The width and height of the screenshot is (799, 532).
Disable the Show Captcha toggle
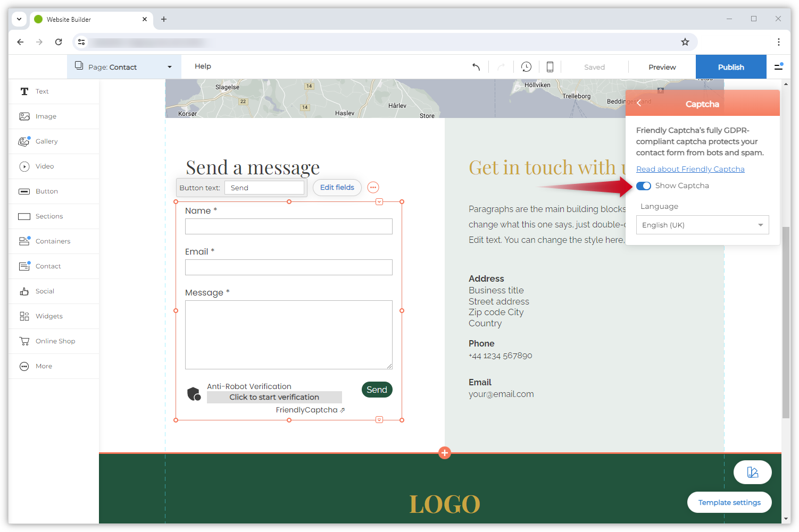tap(644, 186)
